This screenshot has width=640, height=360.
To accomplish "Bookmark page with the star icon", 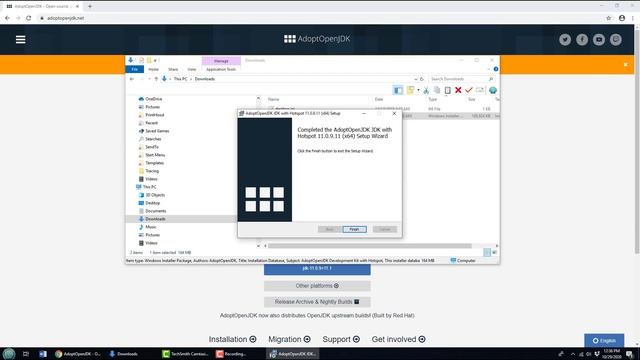I will click(609, 18).
